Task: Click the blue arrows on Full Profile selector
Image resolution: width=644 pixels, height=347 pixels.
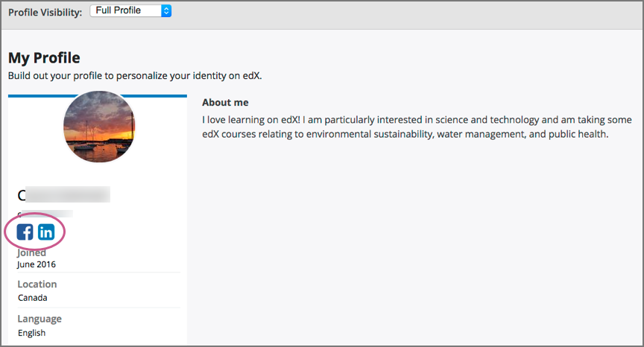Action: (x=166, y=11)
